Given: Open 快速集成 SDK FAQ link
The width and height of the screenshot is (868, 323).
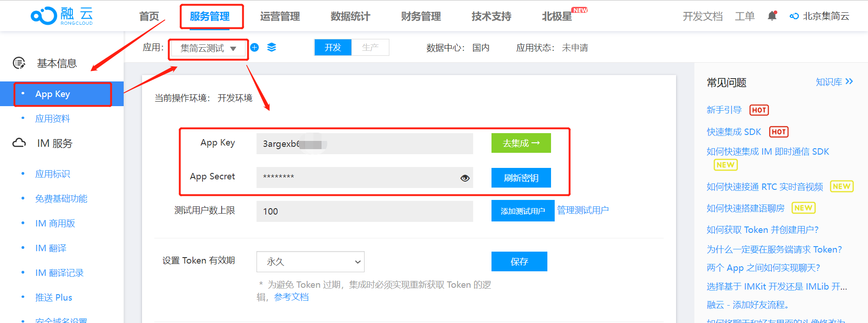Looking at the screenshot, I should pyautogui.click(x=734, y=132).
